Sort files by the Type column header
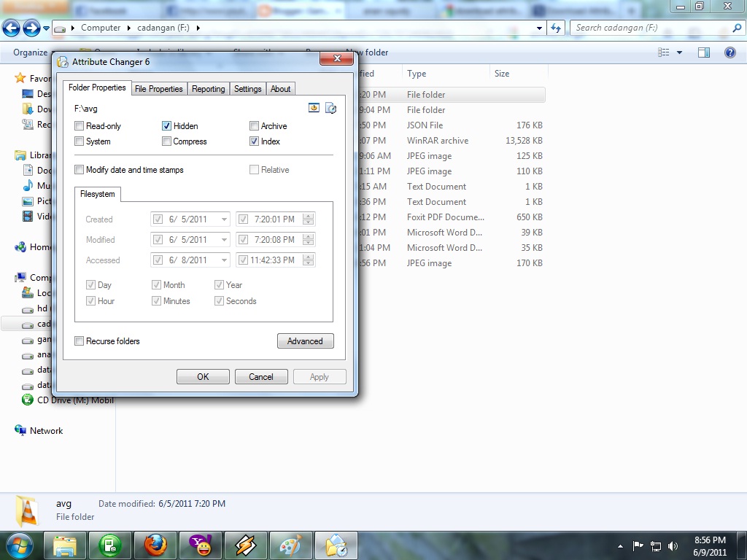This screenshot has width=747, height=560. click(446, 74)
